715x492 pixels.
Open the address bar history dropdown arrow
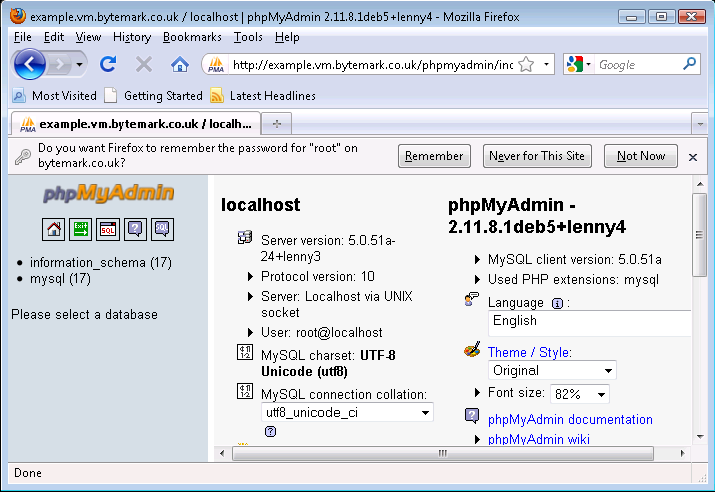click(x=546, y=64)
